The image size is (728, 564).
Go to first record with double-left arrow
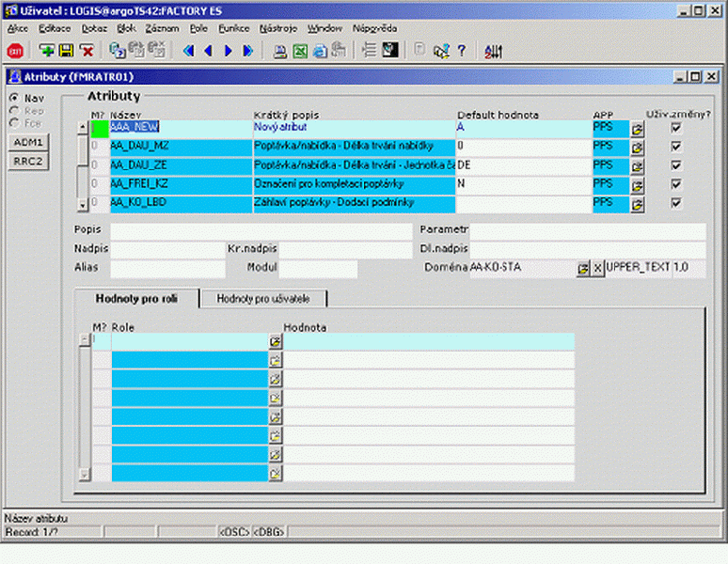click(188, 51)
